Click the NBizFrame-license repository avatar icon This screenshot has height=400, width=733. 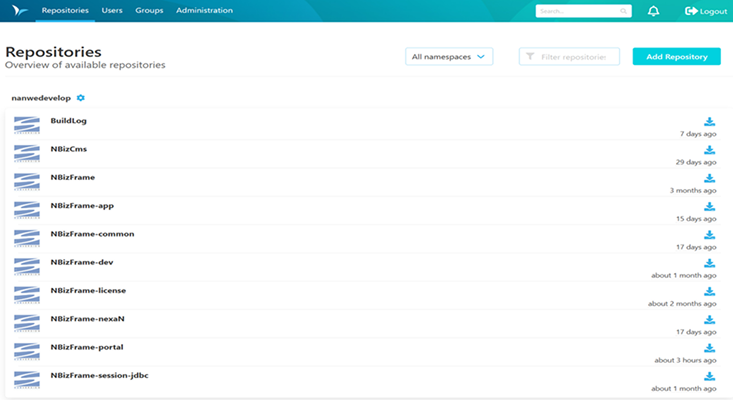tap(27, 295)
